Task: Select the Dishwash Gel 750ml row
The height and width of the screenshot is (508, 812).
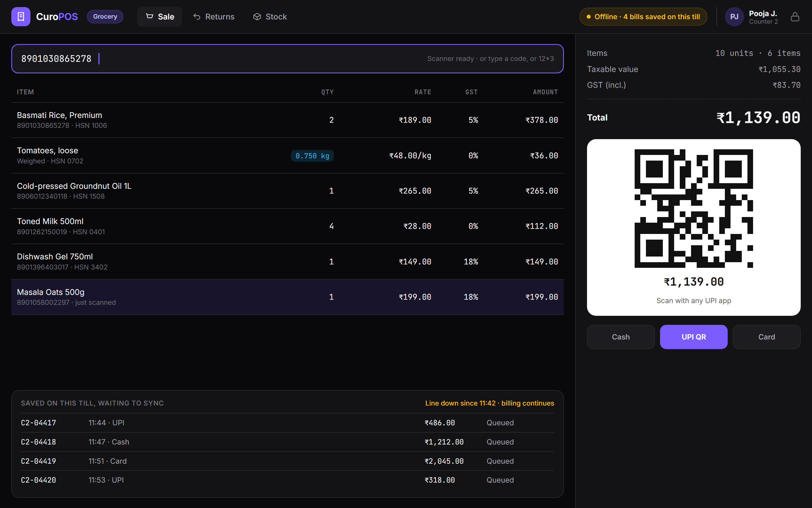Action: coord(288,261)
